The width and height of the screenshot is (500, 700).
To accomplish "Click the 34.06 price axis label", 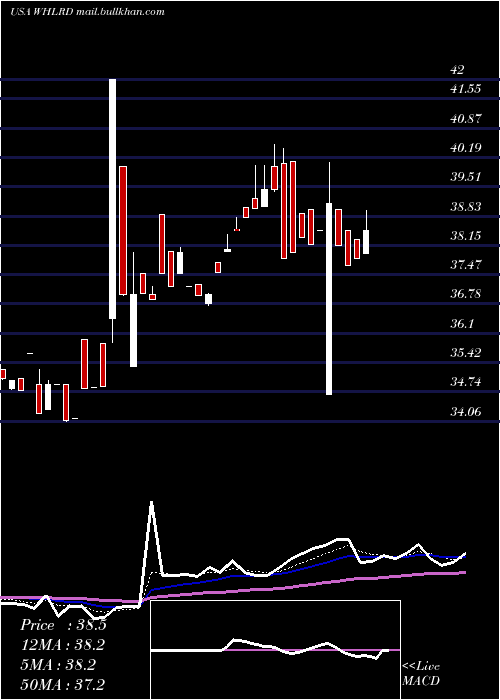I will pyautogui.click(x=466, y=412).
